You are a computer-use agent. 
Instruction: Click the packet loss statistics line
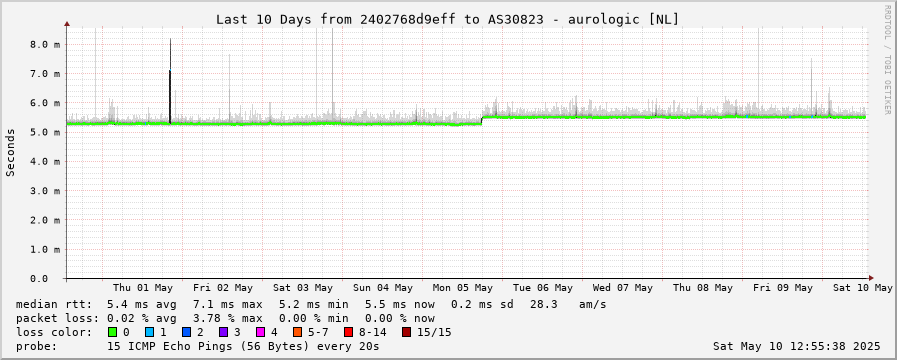pyautogui.click(x=225, y=318)
